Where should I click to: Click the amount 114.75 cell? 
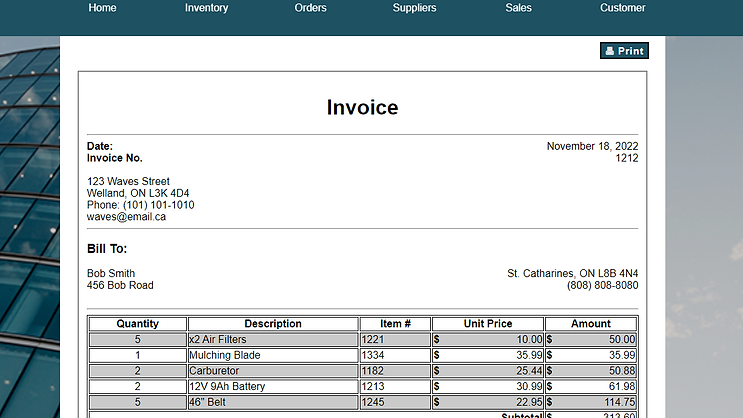pyautogui.click(x=590, y=402)
